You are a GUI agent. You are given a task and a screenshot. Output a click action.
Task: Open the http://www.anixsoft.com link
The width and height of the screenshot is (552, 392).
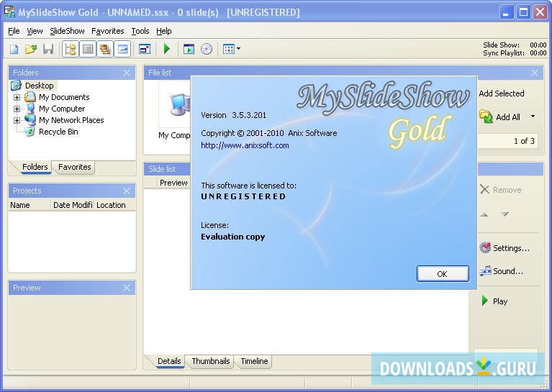245,145
